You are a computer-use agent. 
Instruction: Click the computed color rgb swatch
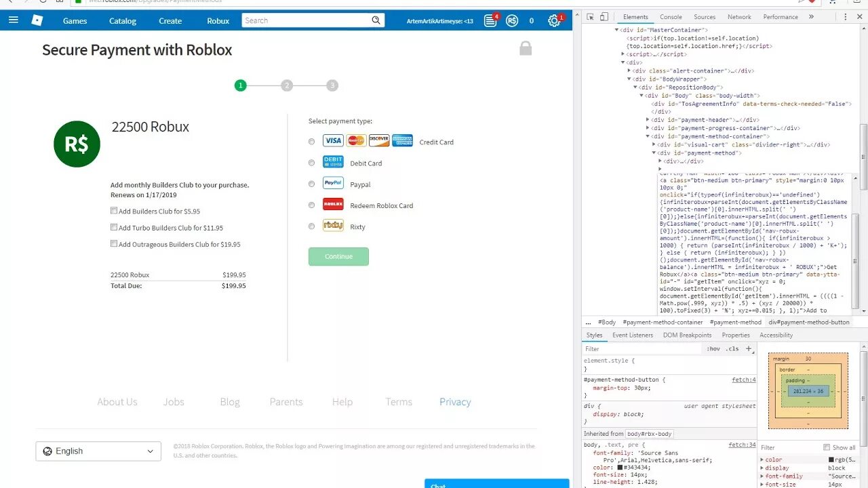831,460
